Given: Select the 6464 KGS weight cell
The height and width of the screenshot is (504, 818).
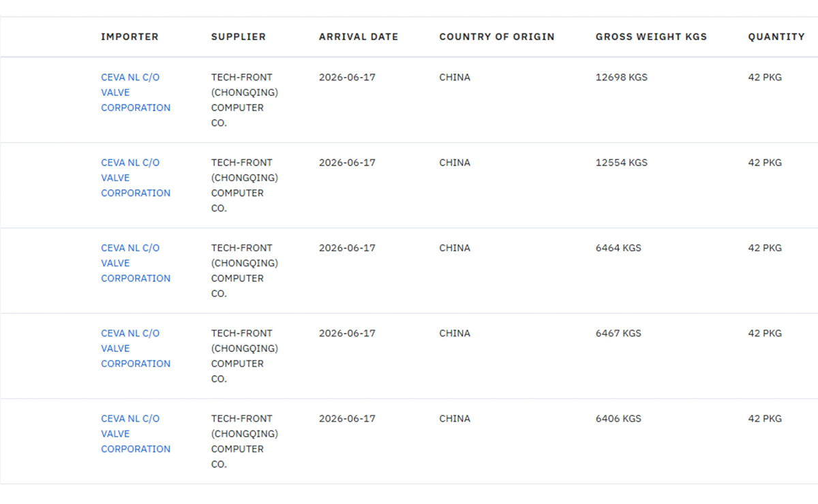Looking at the screenshot, I should point(618,248).
